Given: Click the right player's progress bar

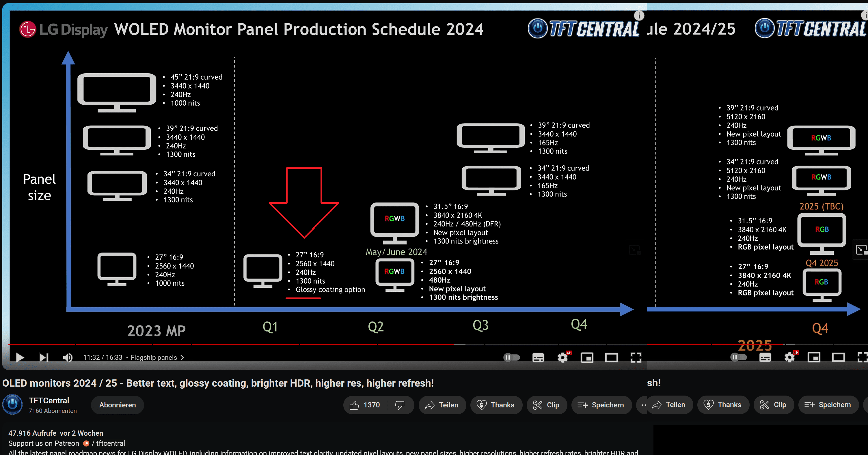Looking at the screenshot, I should (757, 344).
